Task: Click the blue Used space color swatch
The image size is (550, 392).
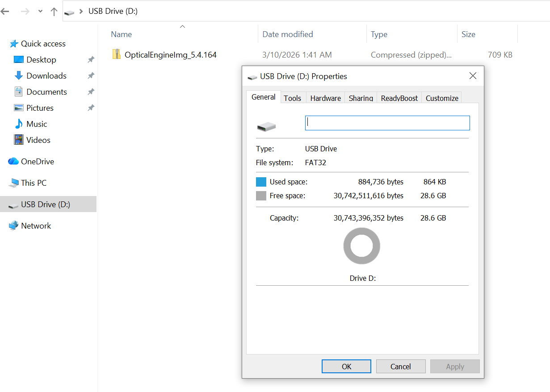Action: (261, 182)
